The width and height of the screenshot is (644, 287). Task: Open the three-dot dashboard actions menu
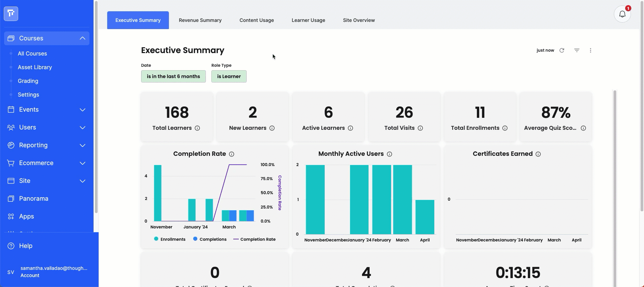click(591, 50)
